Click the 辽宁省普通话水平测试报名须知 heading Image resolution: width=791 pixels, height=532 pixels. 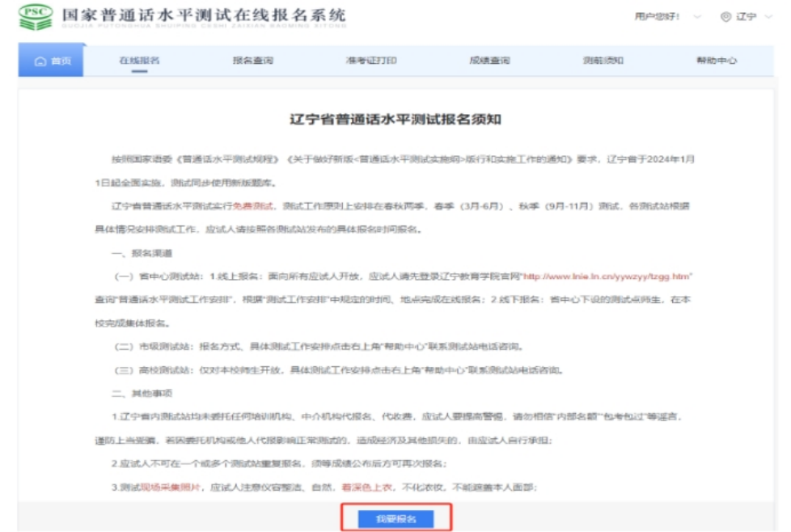coord(395,120)
